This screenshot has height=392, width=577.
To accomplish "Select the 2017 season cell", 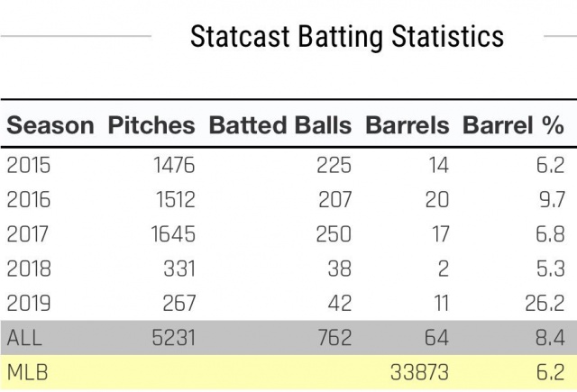I will (x=29, y=234).
